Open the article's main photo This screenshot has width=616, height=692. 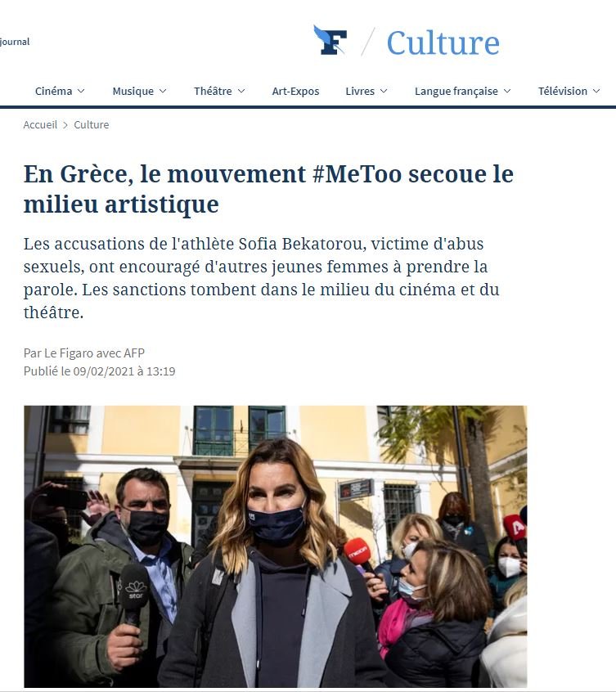[x=276, y=546]
